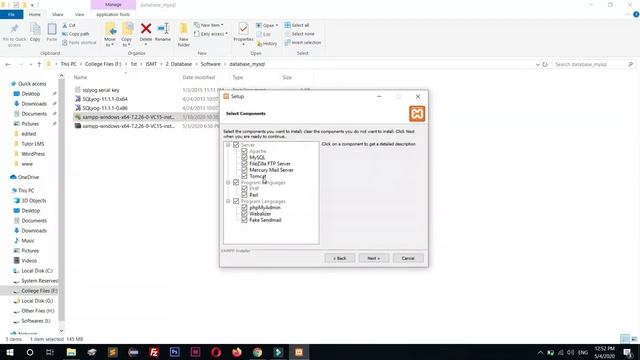Viewport: 640px width, 360px height.
Task: Uncheck FileZilla FTP Server component
Action: point(244,163)
